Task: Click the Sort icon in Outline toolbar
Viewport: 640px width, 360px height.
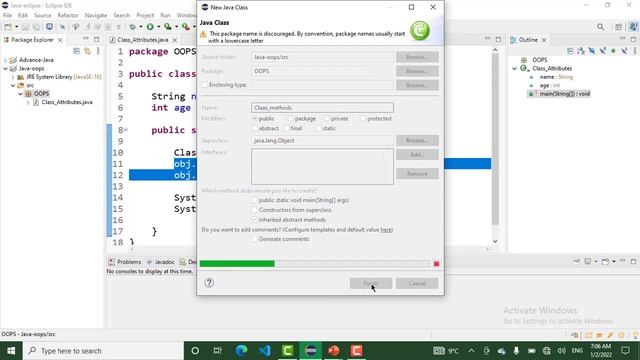Action: point(581,51)
